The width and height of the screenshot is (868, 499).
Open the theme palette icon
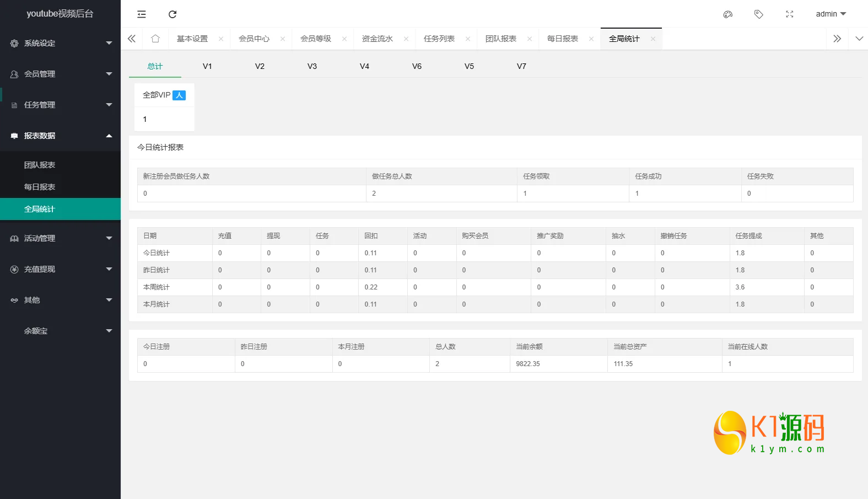728,14
